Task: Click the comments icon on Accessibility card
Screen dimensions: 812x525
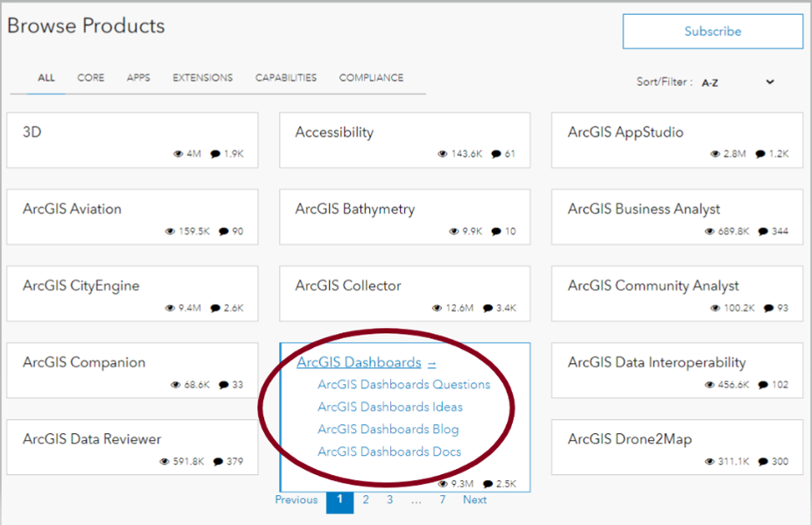Action: point(496,153)
